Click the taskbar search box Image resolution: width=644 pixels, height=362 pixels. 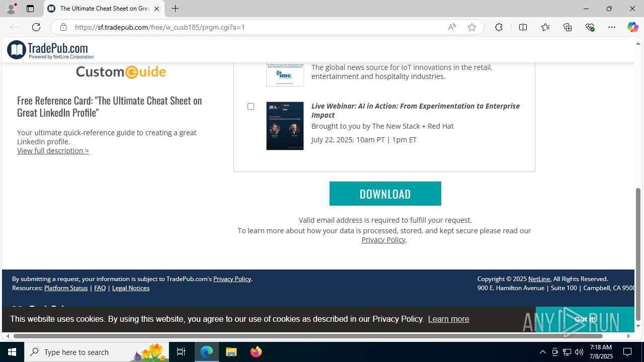(97, 352)
